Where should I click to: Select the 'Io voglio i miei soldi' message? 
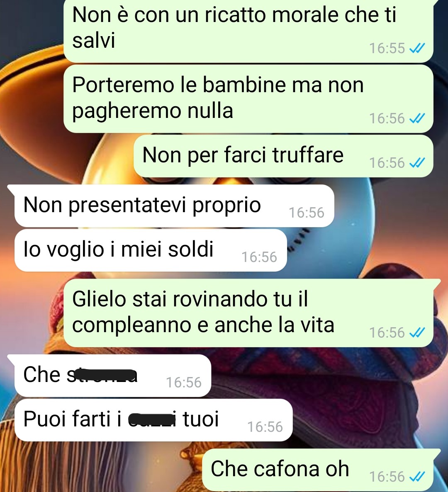(x=151, y=250)
